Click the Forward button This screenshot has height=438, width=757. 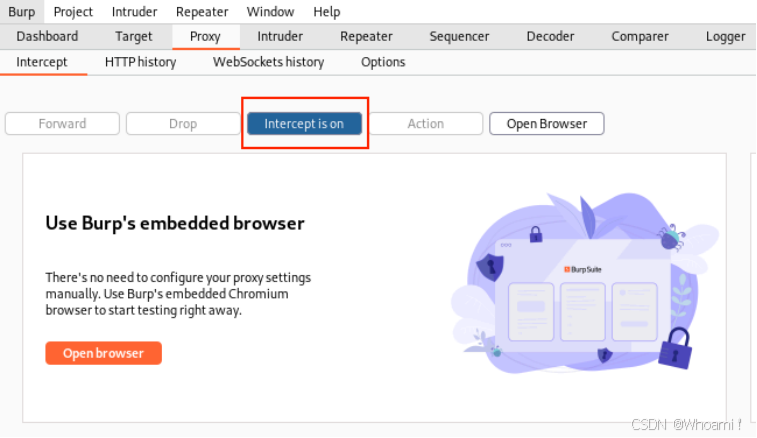click(62, 124)
